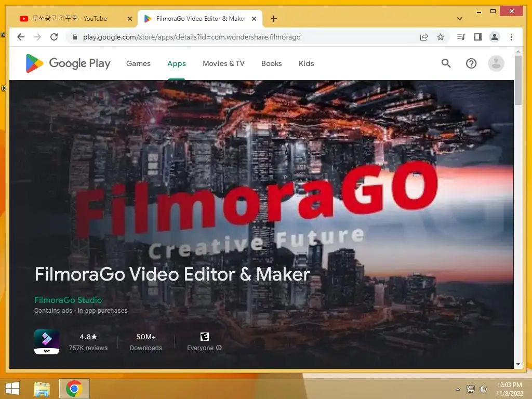The width and height of the screenshot is (532, 399).
Task: Go back to the previous page
Action: pyautogui.click(x=21, y=37)
